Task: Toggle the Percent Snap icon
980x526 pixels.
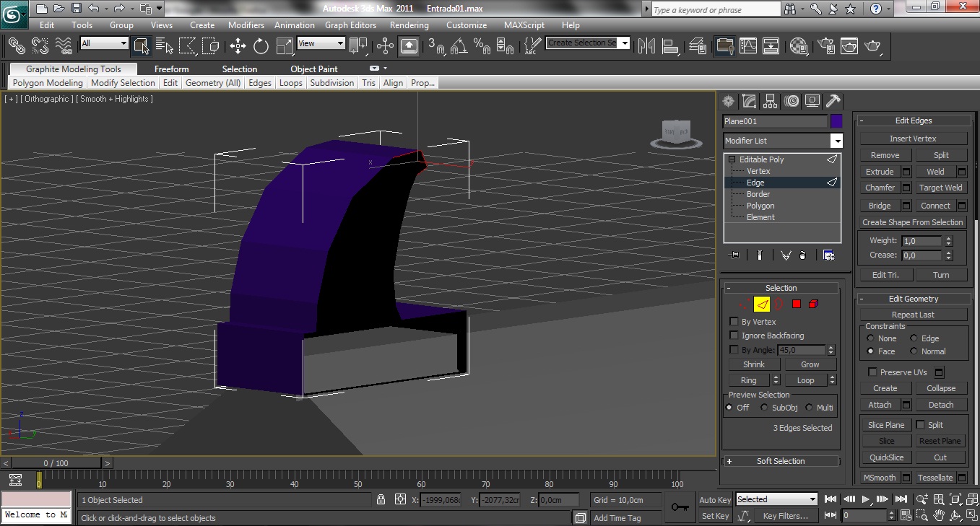Action: click(x=482, y=46)
